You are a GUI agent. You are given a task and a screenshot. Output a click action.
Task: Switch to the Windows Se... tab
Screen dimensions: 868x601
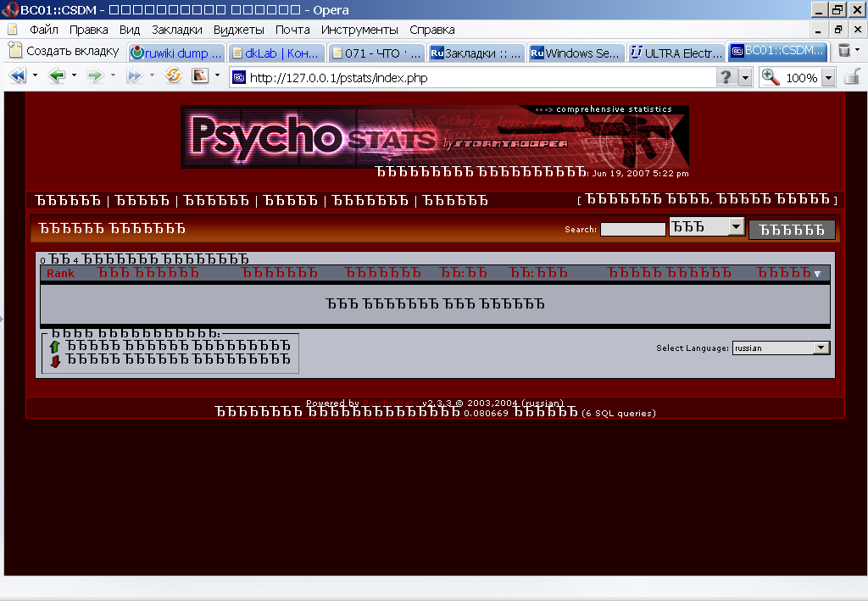pos(576,53)
